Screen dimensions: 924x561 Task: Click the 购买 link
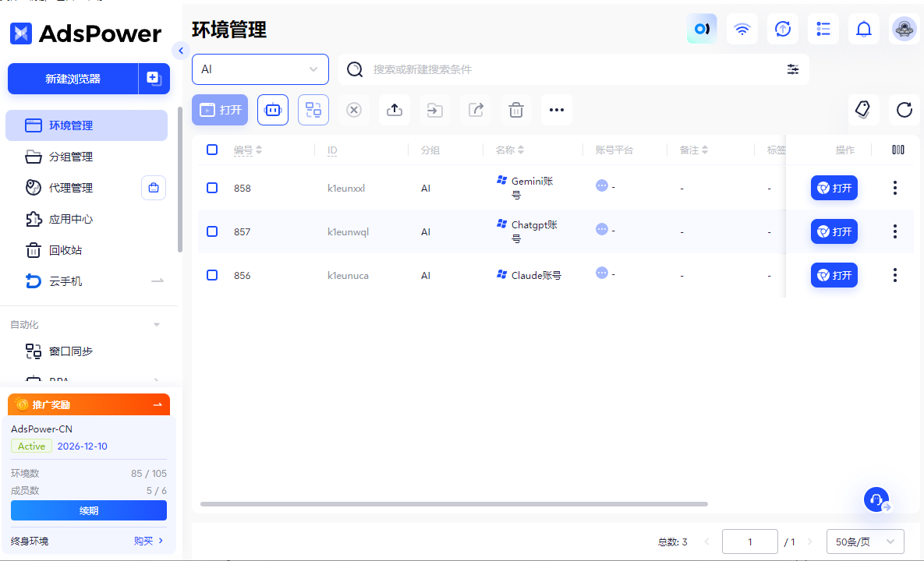point(148,541)
